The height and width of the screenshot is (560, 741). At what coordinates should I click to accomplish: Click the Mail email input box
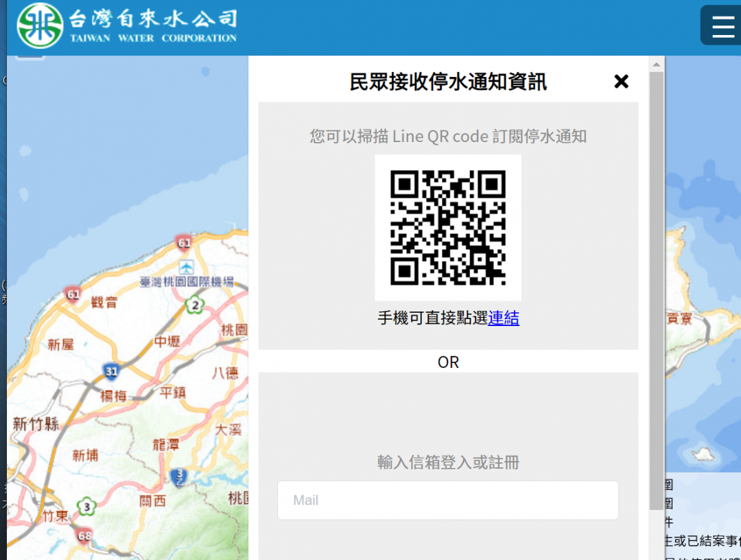(x=447, y=500)
